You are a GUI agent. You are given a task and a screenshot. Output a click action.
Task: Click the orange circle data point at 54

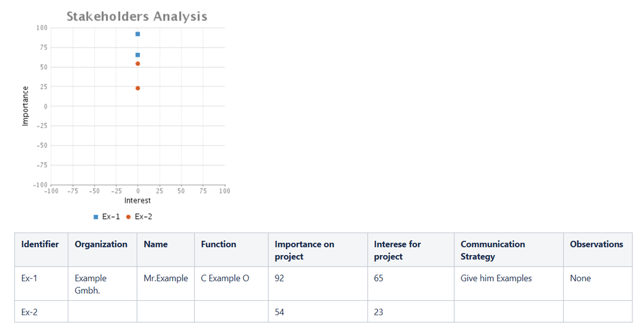click(137, 64)
